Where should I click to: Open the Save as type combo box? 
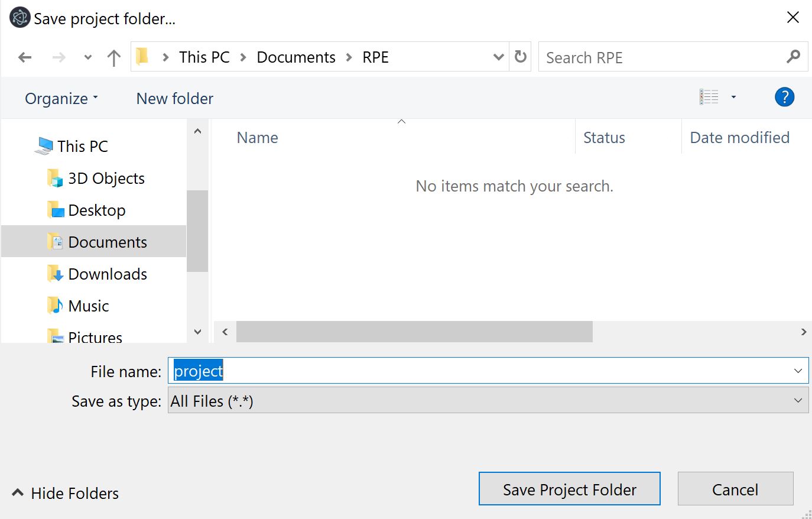pos(488,400)
